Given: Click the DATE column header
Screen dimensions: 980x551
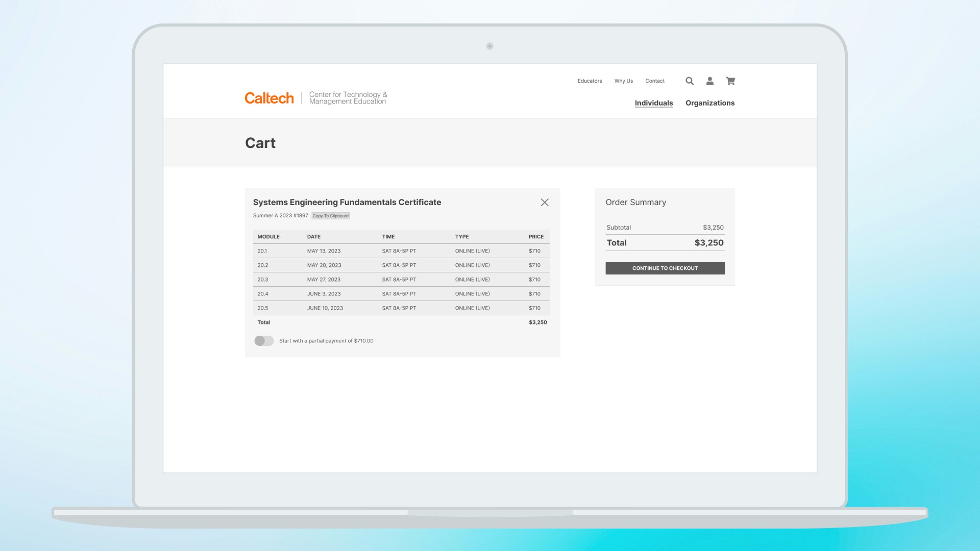Looking at the screenshot, I should click(x=313, y=237).
